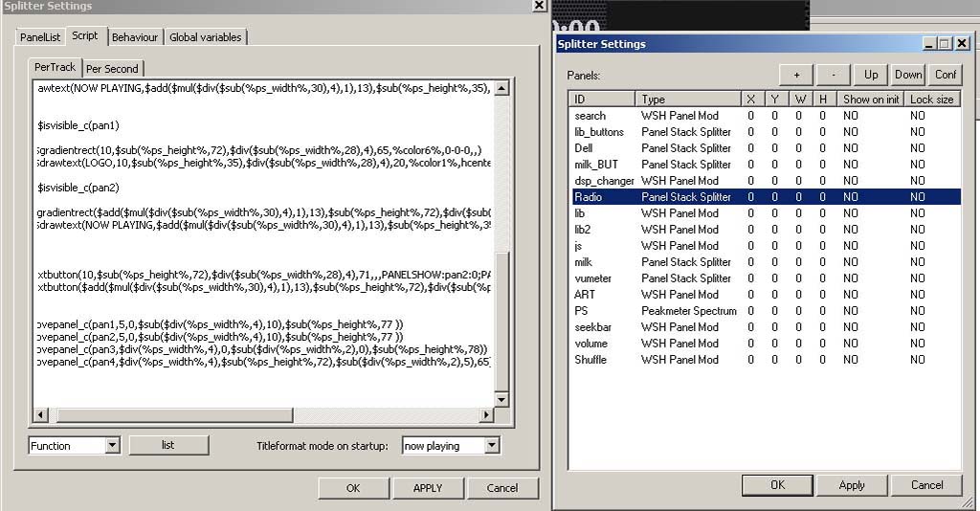Open Titleformat mode 'now playing' dropdown
The width and height of the screenshot is (980, 511).
coord(492,446)
